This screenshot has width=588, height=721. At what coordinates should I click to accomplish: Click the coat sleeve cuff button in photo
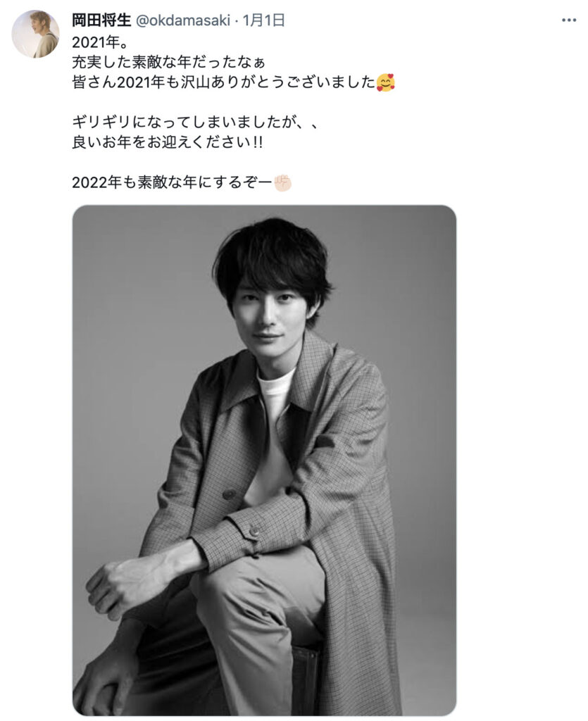tap(254, 532)
